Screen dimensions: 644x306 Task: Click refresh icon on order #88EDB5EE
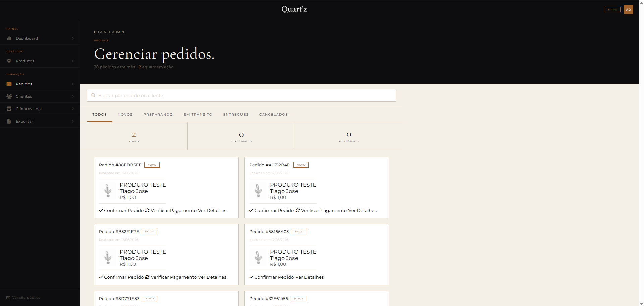click(x=147, y=210)
